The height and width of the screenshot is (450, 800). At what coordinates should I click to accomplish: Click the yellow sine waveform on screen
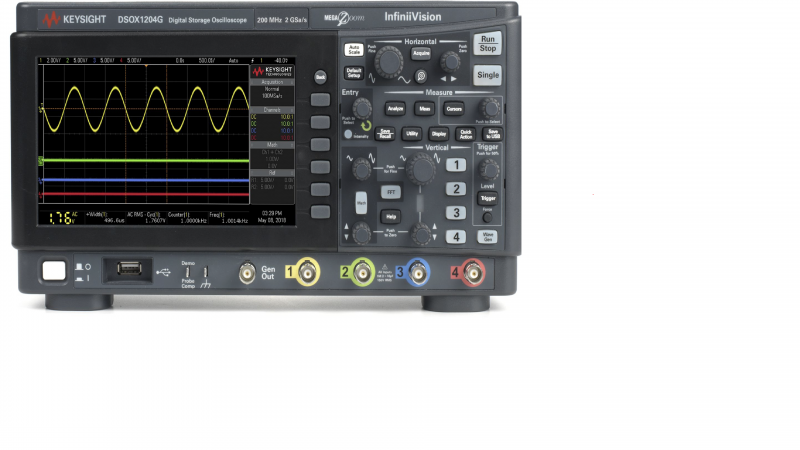[146, 109]
